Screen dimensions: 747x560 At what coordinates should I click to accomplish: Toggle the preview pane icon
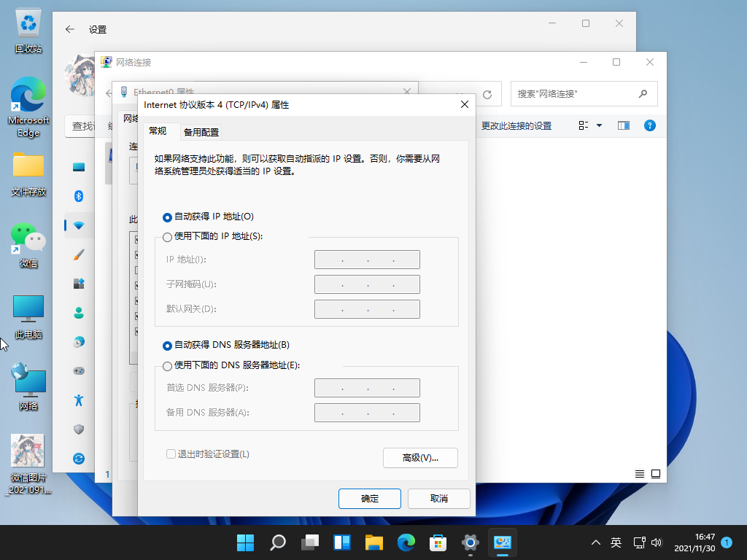pyautogui.click(x=623, y=125)
